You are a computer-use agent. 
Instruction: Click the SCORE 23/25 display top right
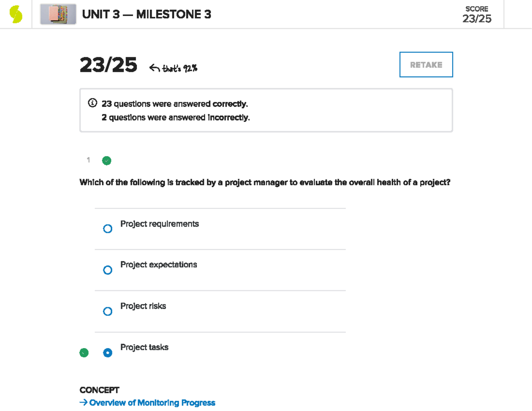477,14
